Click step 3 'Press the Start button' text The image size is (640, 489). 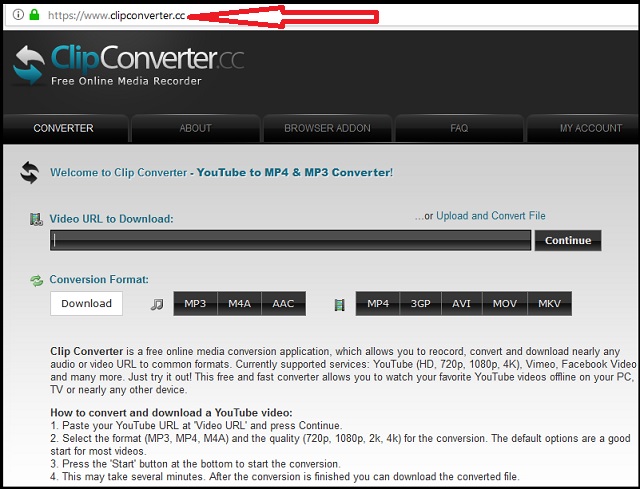tap(195, 464)
